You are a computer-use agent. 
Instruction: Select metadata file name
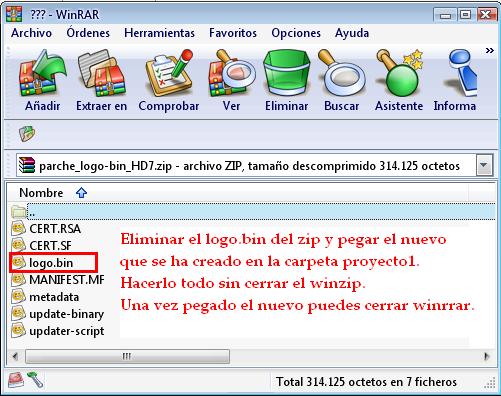click(54, 297)
